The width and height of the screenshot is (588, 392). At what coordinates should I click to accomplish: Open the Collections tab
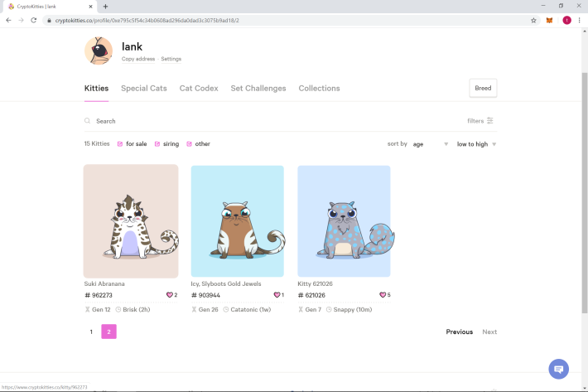point(319,88)
